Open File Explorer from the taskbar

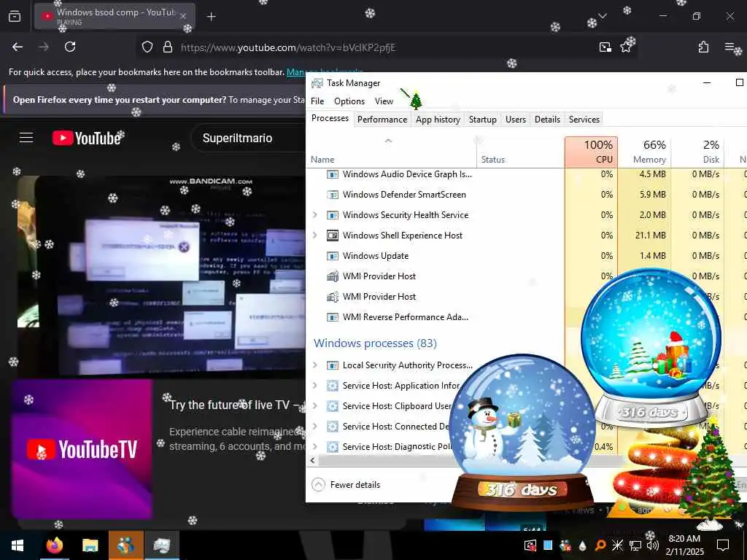[x=90, y=545]
